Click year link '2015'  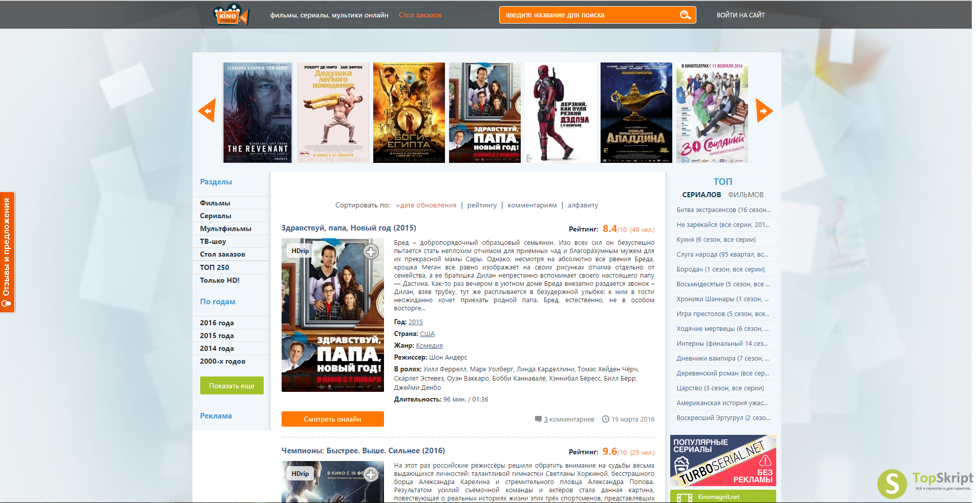(416, 322)
